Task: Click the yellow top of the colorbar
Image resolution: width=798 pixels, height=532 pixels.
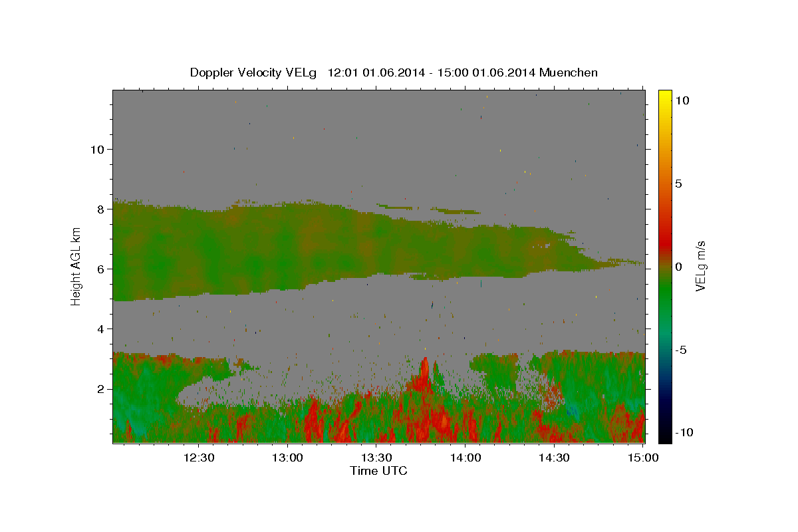Action: tap(664, 96)
